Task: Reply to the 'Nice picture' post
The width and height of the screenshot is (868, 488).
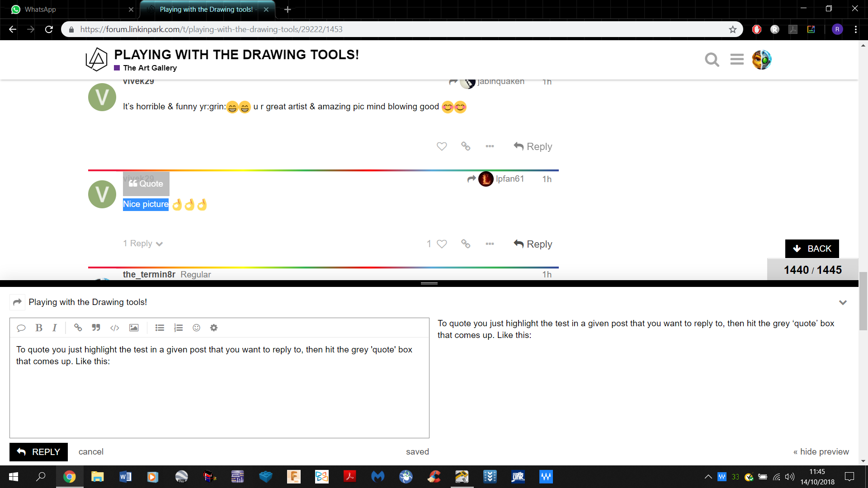Action: pos(533,244)
